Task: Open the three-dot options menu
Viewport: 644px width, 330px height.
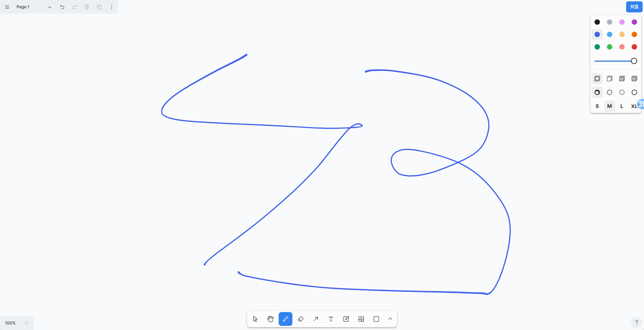Action: click(111, 7)
